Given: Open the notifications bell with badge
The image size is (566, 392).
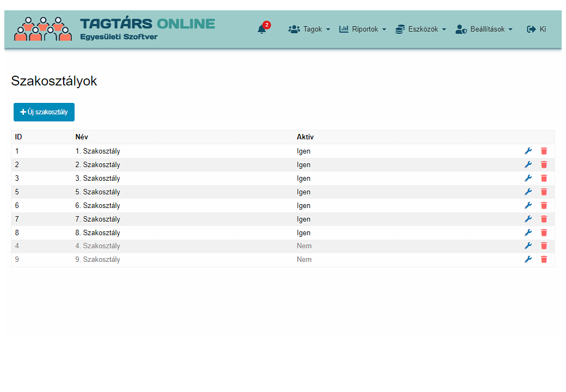Looking at the screenshot, I should click(263, 28).
